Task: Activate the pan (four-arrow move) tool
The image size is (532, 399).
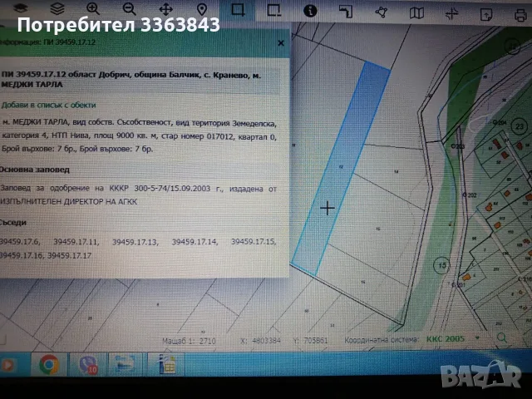Action: (x=166, y=9)
